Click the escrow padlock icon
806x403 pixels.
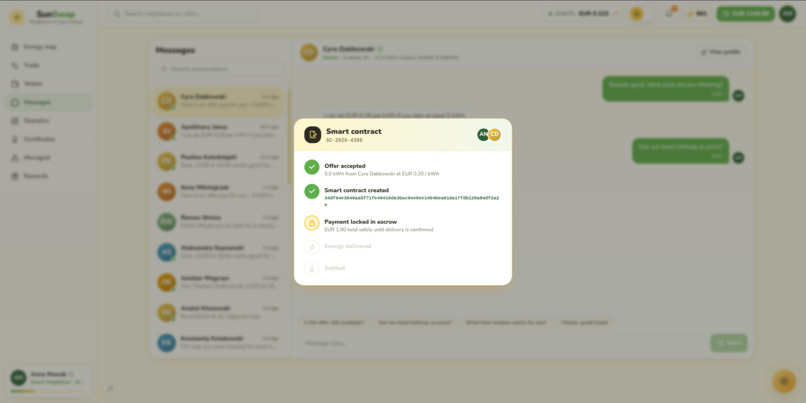tap(312, 223)
